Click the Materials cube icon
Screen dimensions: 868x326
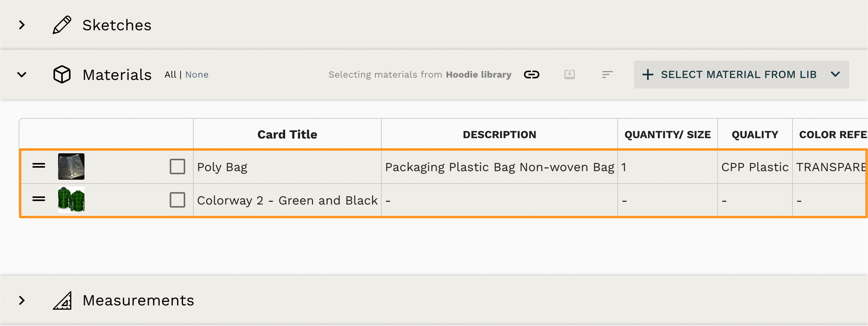point(62,75)
